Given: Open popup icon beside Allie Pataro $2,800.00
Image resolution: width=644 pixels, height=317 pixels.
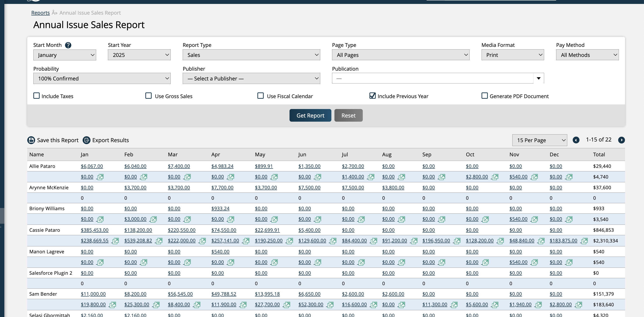Looking at the screenshot, I should point(495,177).
